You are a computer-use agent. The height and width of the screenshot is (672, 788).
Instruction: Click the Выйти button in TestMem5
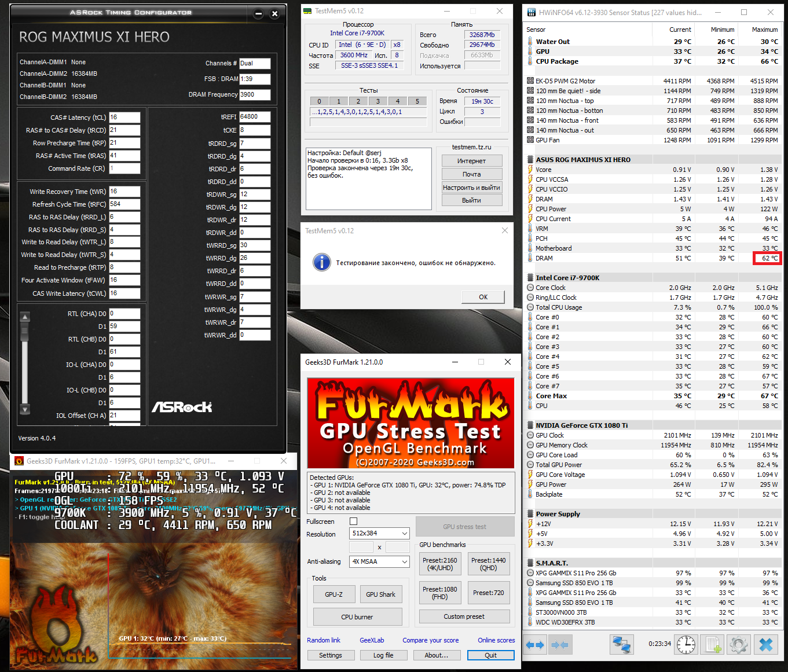tap(472, 200)
